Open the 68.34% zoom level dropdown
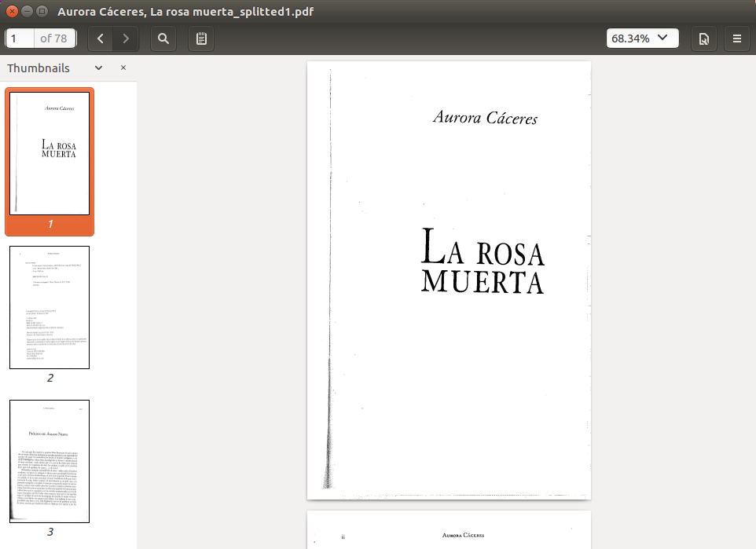 pyautogui.click(x=642, y=38)
